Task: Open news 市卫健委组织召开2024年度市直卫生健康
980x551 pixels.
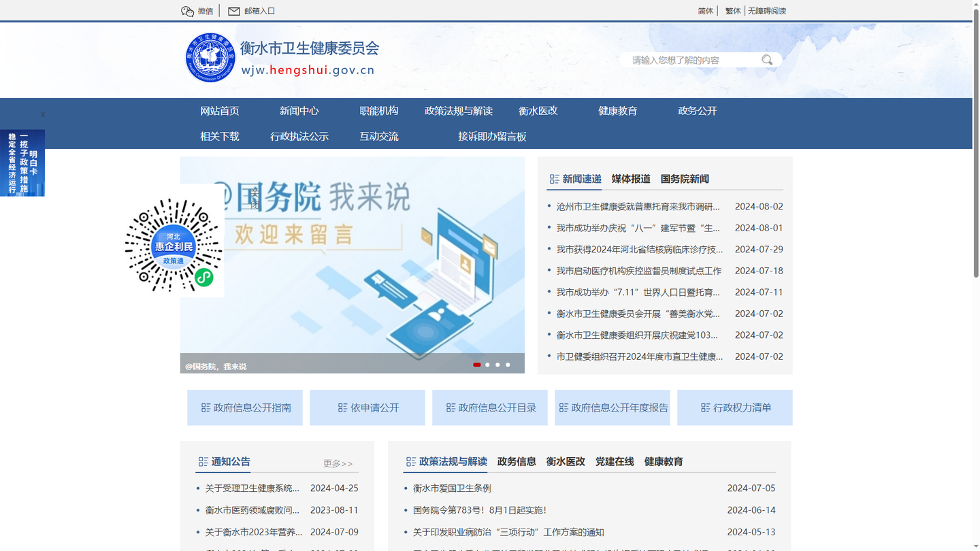Action: click(640, 356)
